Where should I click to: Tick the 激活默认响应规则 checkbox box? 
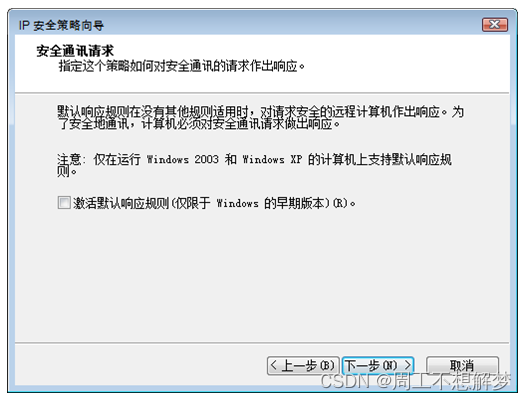(64, 203)
